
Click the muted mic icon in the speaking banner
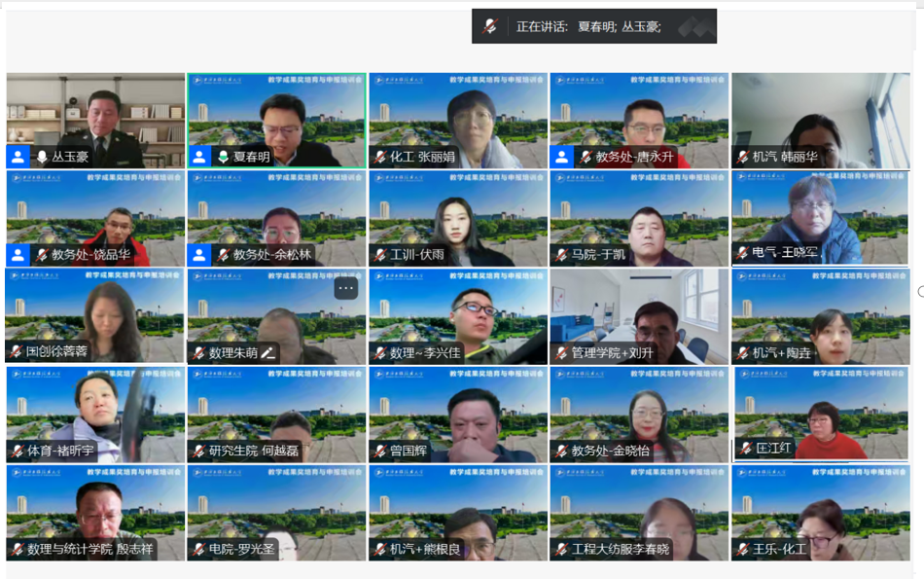(x=490, y=26)
